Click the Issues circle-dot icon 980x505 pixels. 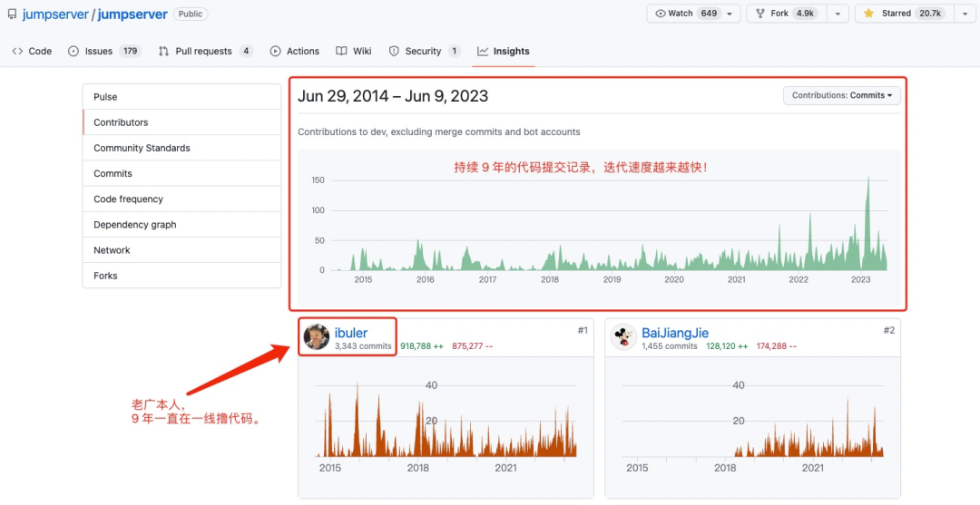(73, 51)
